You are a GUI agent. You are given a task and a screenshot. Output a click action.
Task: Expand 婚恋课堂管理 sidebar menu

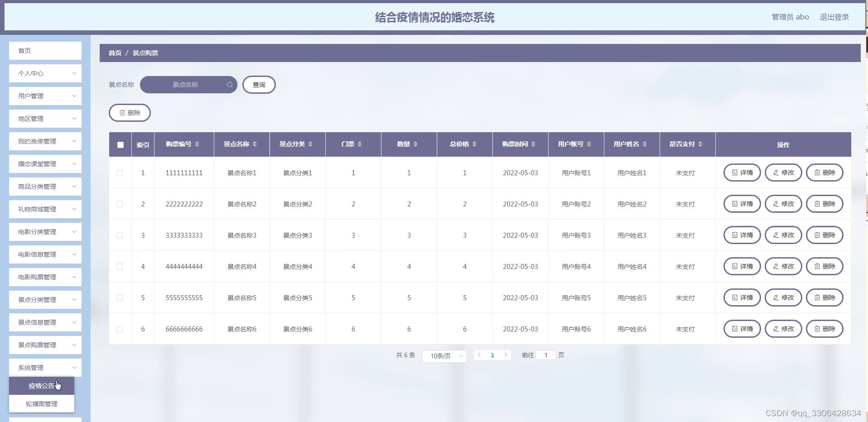pyautogui.click(x=45, y=164)
